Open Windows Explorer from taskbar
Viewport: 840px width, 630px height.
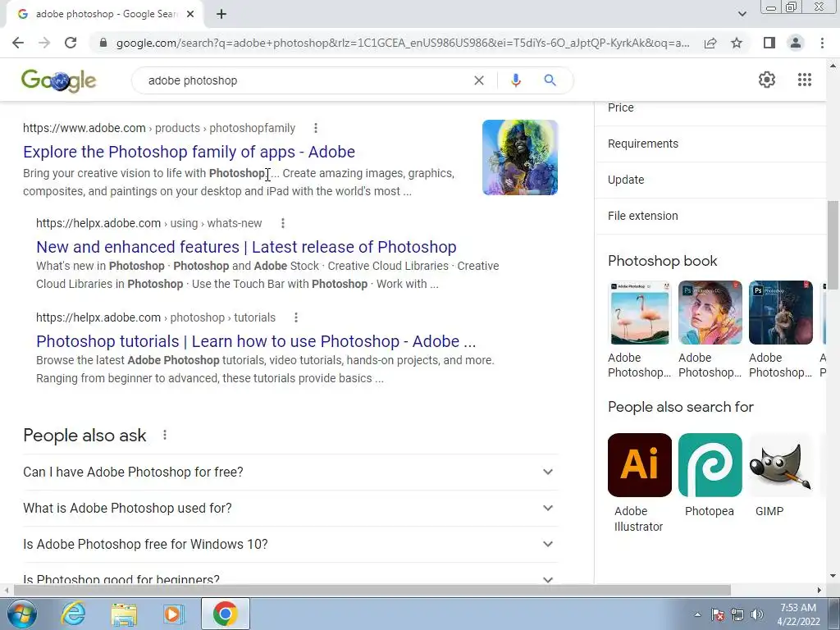click(124, 614)
